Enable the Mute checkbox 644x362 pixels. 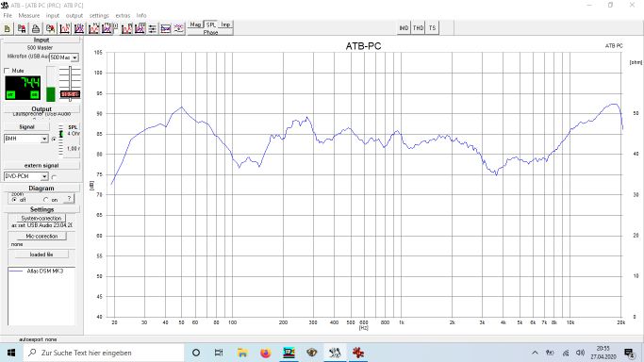(7, 71)
